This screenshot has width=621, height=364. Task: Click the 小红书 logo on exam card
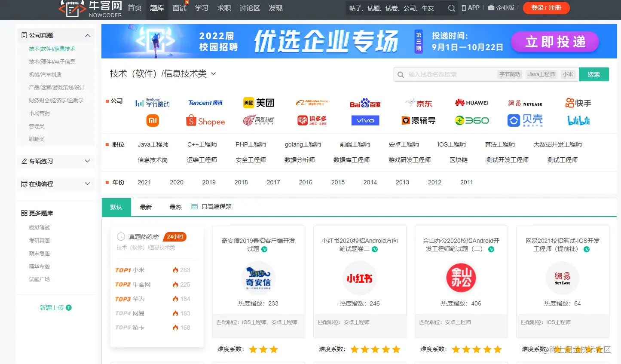[360, 278]
